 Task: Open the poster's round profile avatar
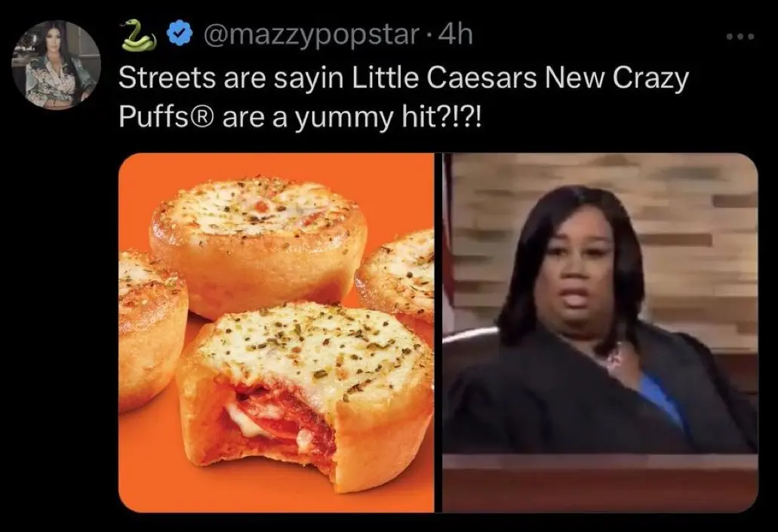coord(56,64)
